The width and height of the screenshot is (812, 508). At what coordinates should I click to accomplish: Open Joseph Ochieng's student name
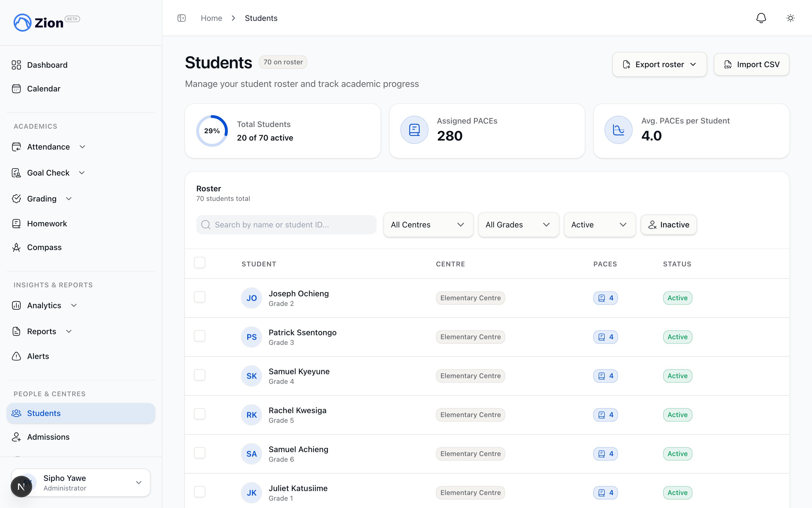pyautogui.click(x=299, y=294)
